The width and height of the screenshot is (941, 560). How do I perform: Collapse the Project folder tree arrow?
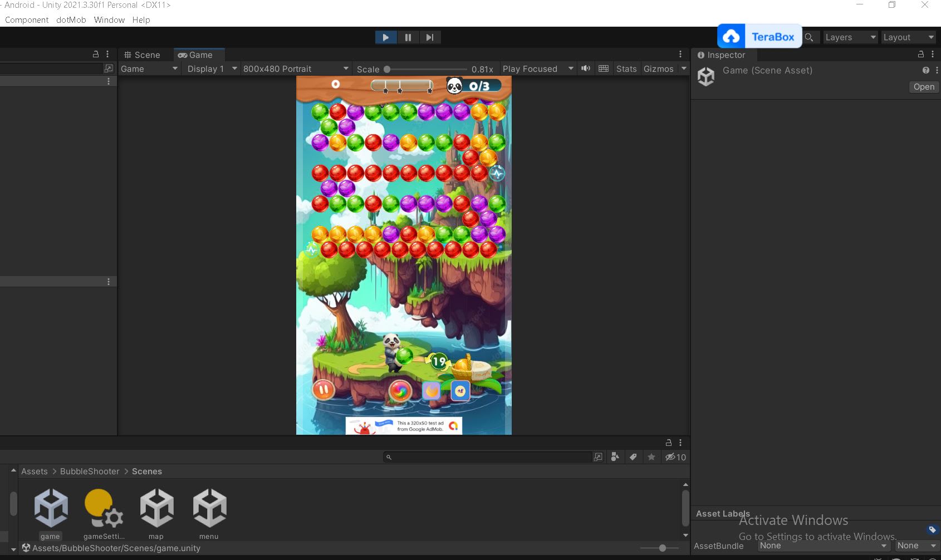click(x=13, y=471)
